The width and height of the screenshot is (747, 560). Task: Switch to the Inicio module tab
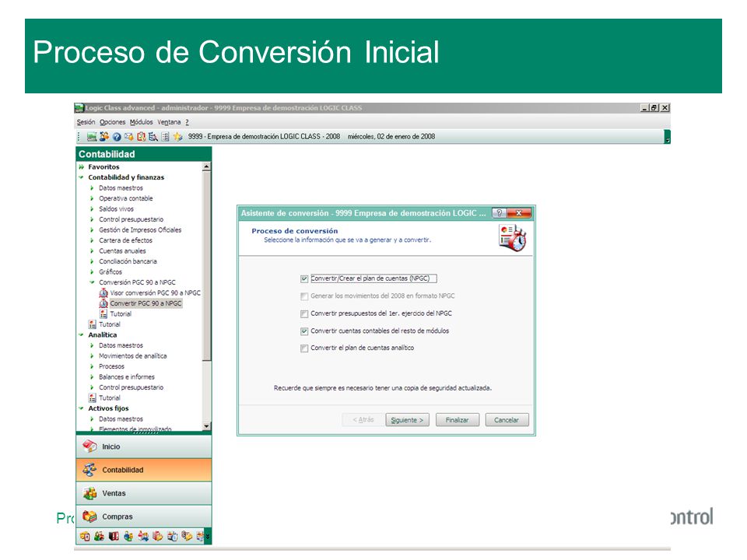point(143,446)
